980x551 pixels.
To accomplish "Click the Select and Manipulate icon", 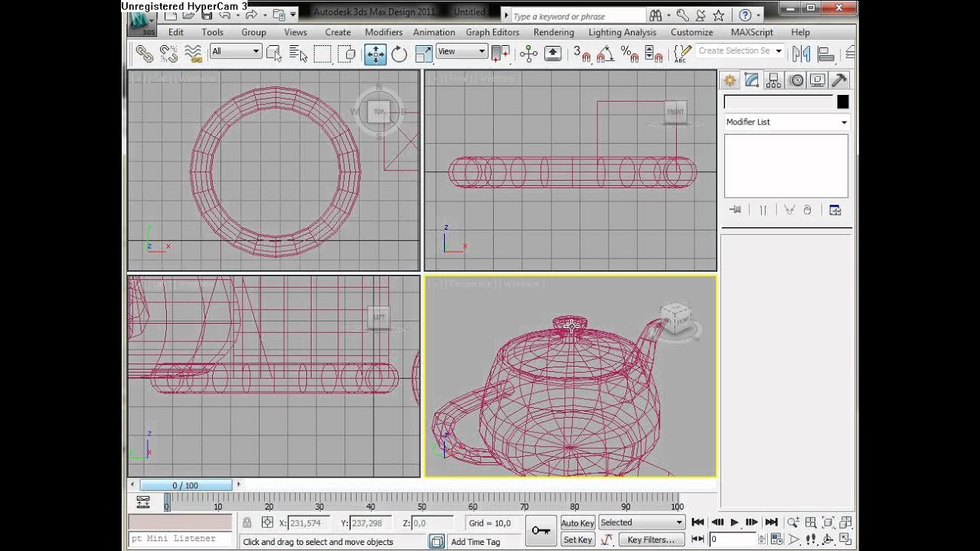I will 528,53.
